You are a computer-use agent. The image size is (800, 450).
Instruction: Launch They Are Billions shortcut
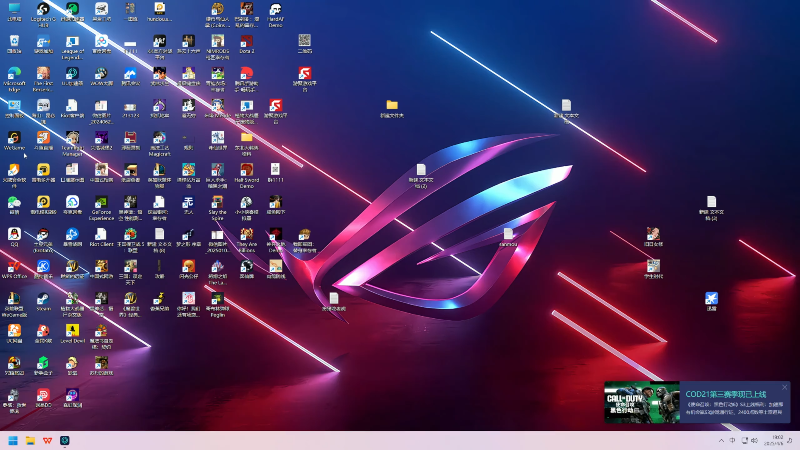point(246,240)
